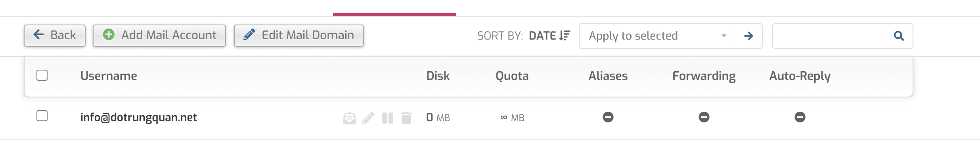This screenshot has height=160, width=980.
Task: Open the "Apply to selected" dropdown
Action: click(657, 36)
